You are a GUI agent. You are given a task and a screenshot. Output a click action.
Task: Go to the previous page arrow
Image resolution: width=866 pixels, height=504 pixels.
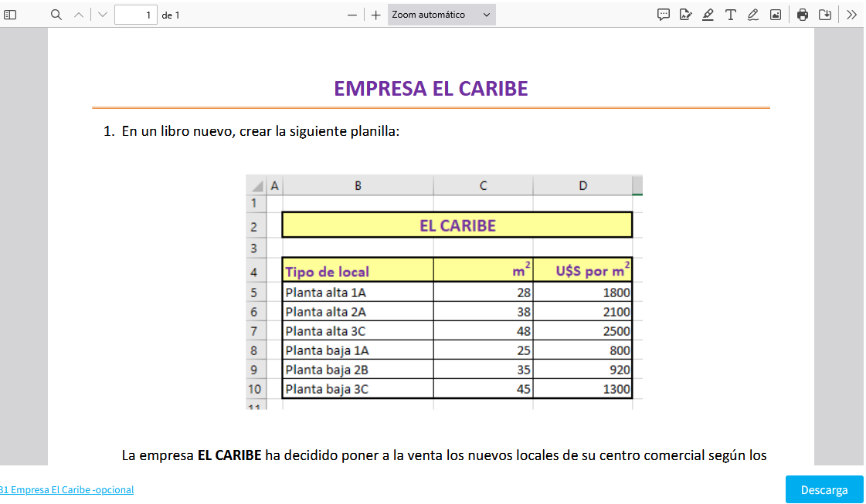click(78, 15)
